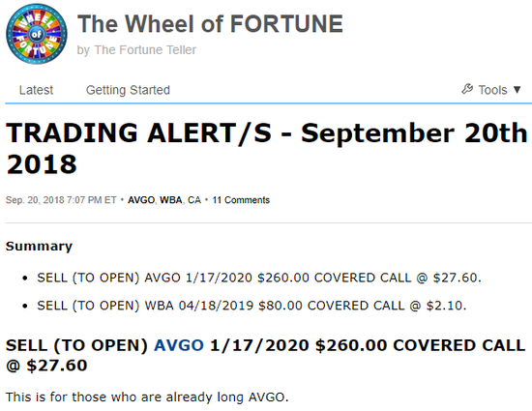Open The Fortune Teller author link

pyautogui.click(x=145, y=50)
